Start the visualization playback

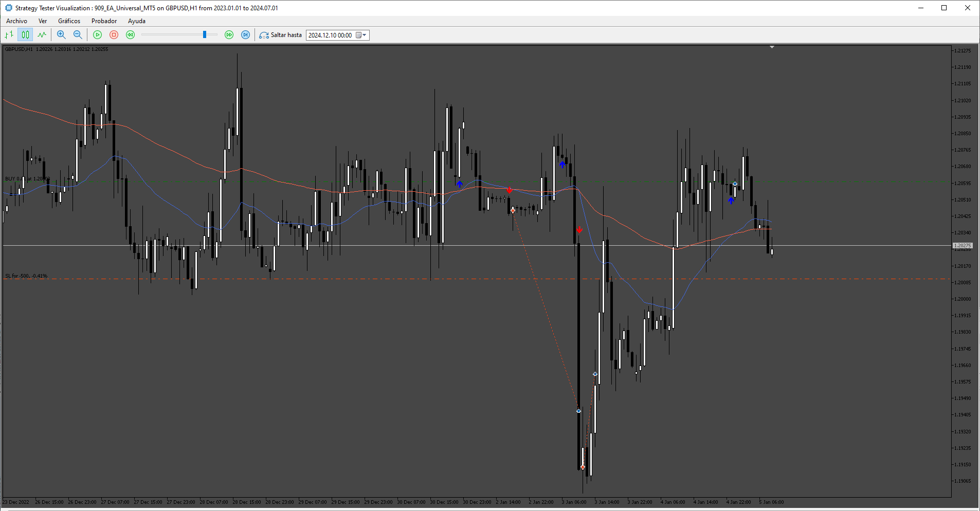[x=97, y=35]
